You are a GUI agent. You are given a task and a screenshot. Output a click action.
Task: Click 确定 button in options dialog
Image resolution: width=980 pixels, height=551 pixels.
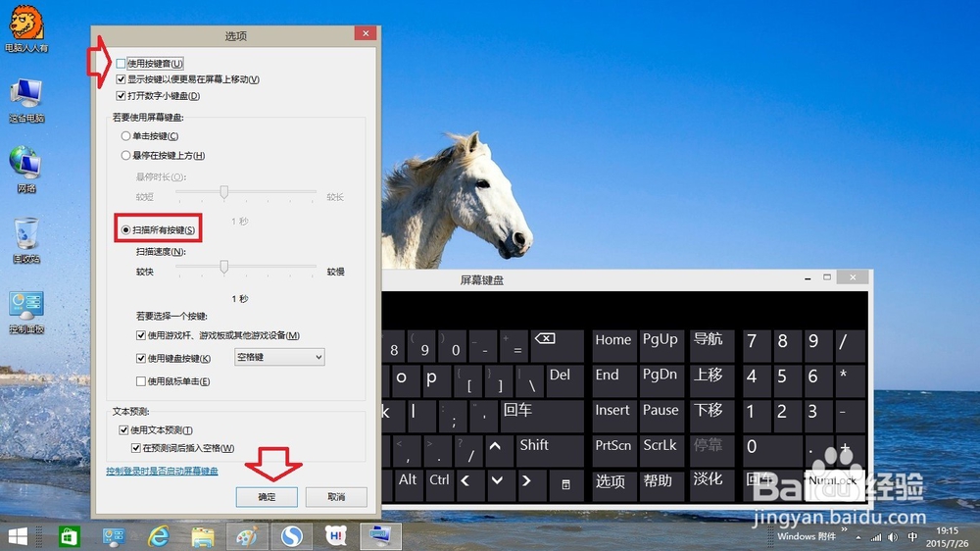point(267,497)
